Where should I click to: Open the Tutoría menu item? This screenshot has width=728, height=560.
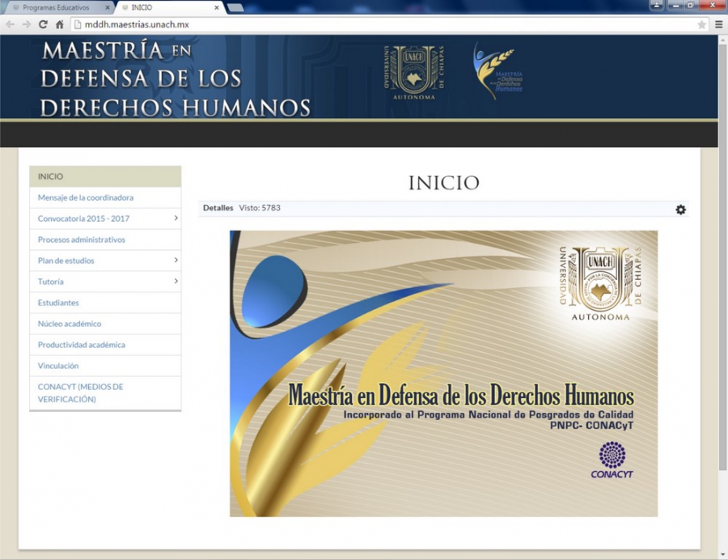(x=51, y=282)
